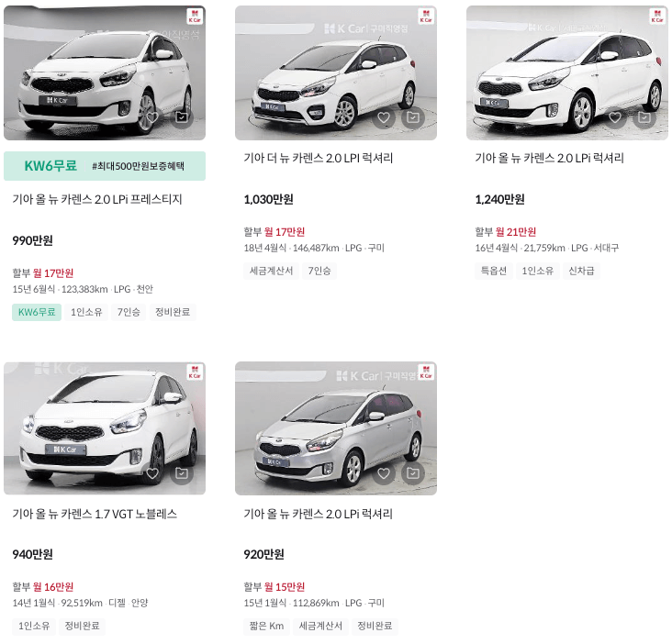Favorite the 1,030만원 더 뉴 카렌스 listing
Screen dimensions: 672x644
(x=384, y=117)
